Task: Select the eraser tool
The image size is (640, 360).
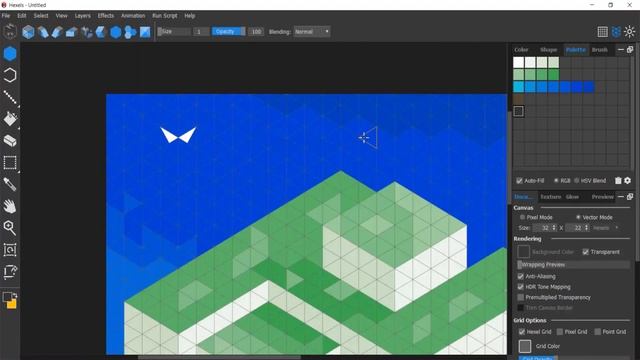Action: click(x=10, y=141)
